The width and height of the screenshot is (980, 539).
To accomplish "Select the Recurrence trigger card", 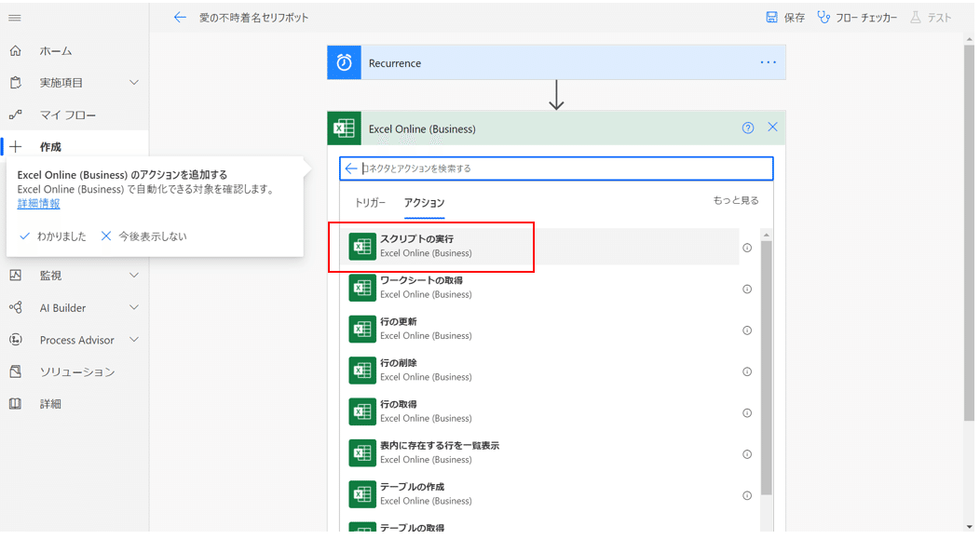I will (556, 62).
